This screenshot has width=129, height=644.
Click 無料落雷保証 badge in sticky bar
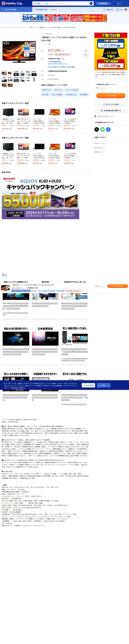coord(26,291)
